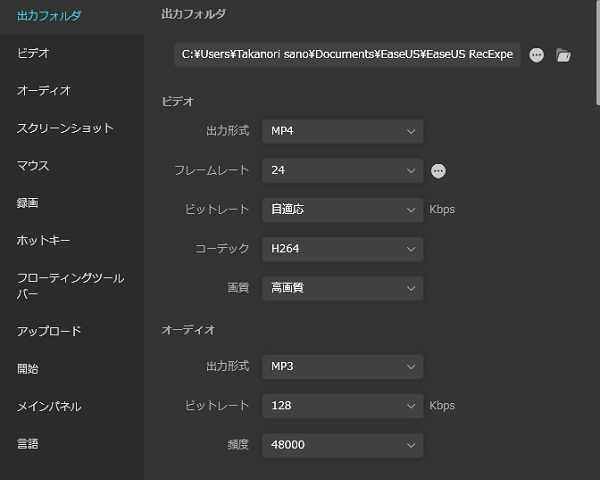Image resolution: width=600 pixels, height=480 pixels.
Task: Open audio 出力形式 MP3 dropdown
Action: coord(342,367)
